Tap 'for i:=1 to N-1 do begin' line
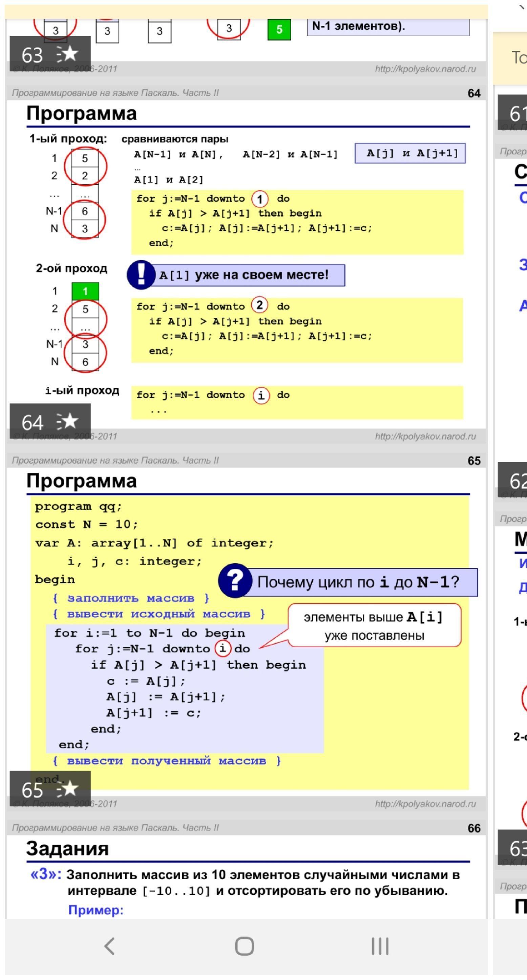The height and width of the screenshot is (980, 527). click(150, 633)
